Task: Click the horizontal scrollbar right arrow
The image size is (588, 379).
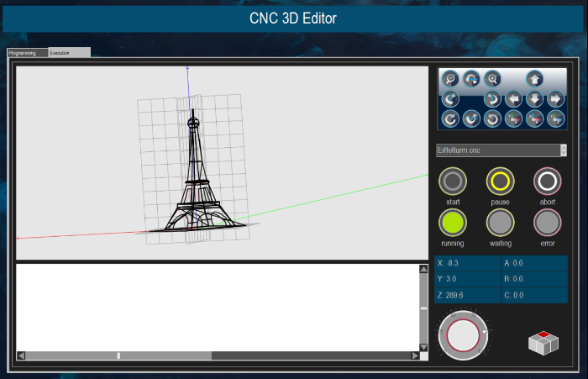Action: (415, 355)
